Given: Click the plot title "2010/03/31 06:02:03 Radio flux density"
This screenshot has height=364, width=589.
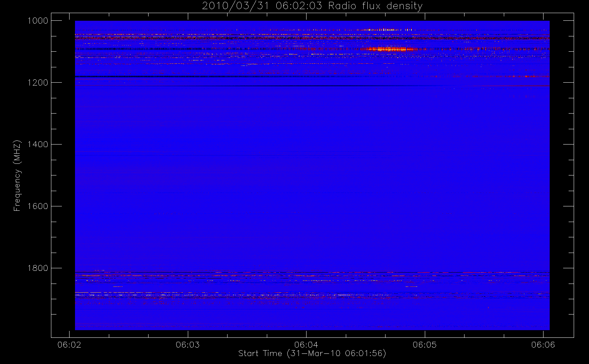Looking at the screenshot, I should [x=312, y=6].
